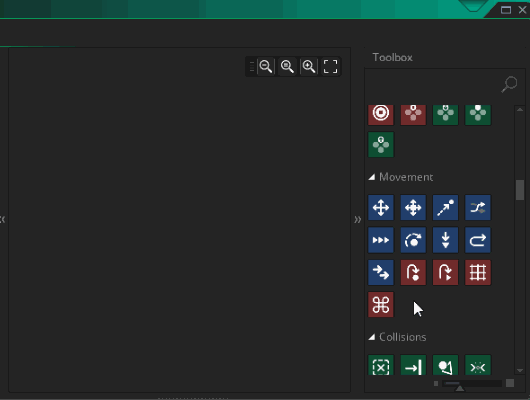Image resolution: width=530 pixels, height=400 pixels.
Task: Select the Move Towards Point arrow icon
Action: pyautogui.click(x=445, y=207)
